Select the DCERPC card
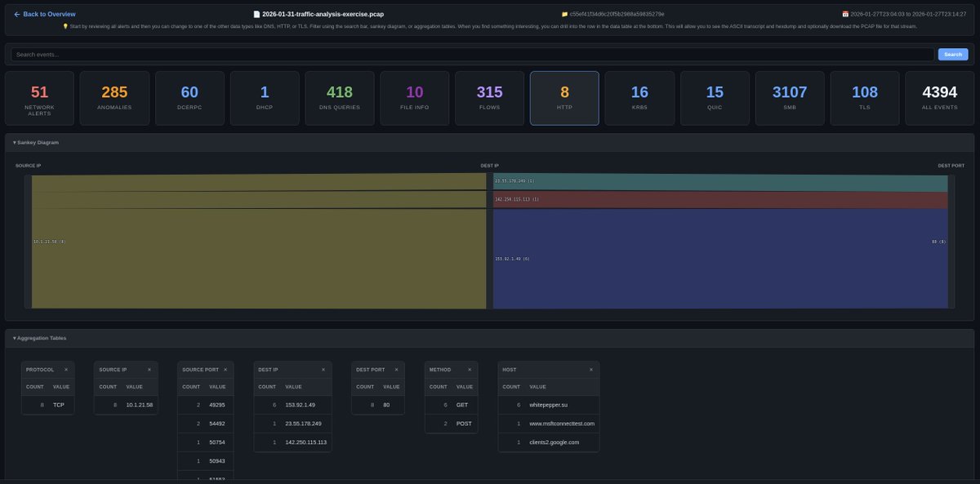Viewport: 980px width, 484px height. coord(189,98)
